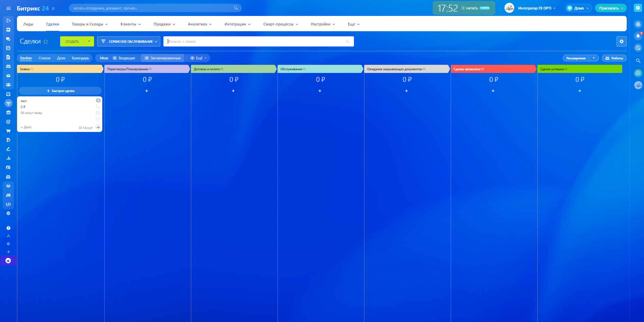The image size is (644, 322).
Task: Click the СОЗДАТЬ button
Action: click(72, 41)
